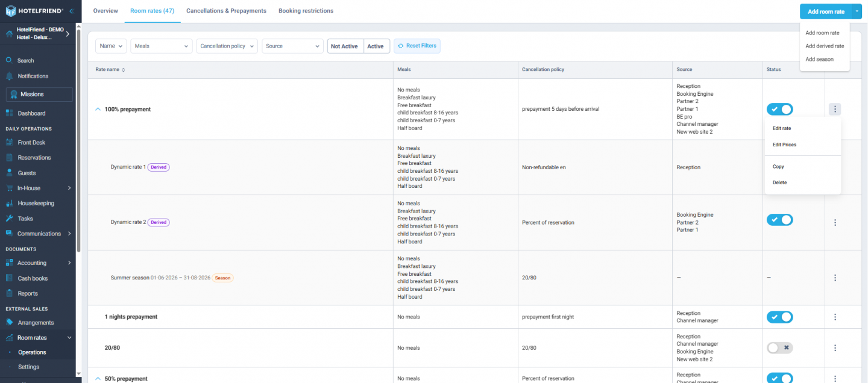This screenshot has height=383, width=868.
Task: Open Missions in sidebar
Action: pos(39,95)
